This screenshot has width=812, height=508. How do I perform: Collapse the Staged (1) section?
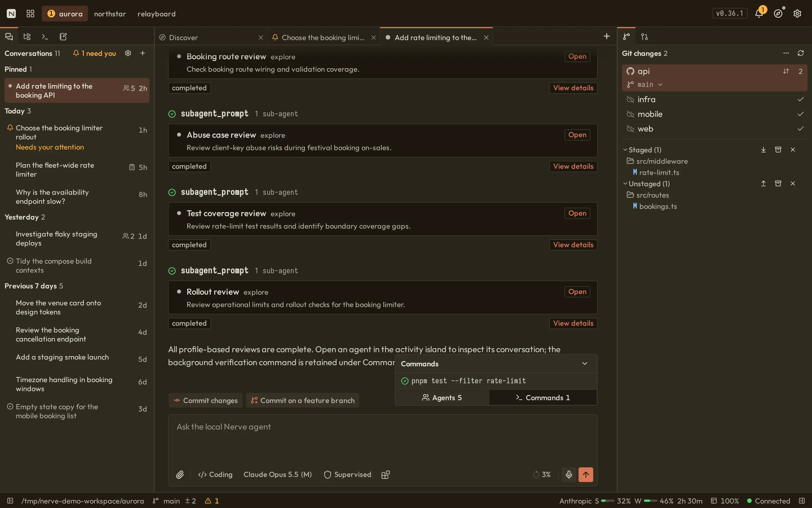tap(625, 150)
